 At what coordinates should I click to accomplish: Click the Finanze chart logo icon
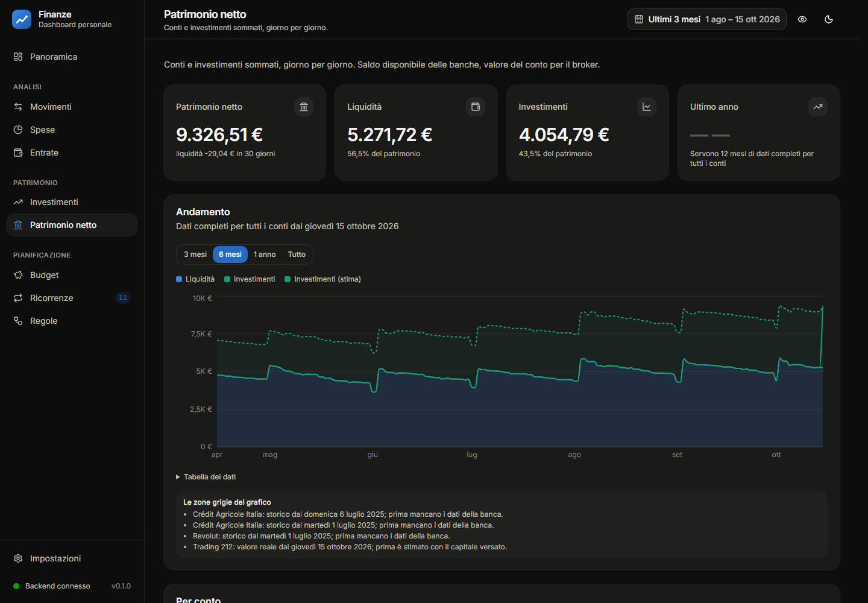pos(22,19)
